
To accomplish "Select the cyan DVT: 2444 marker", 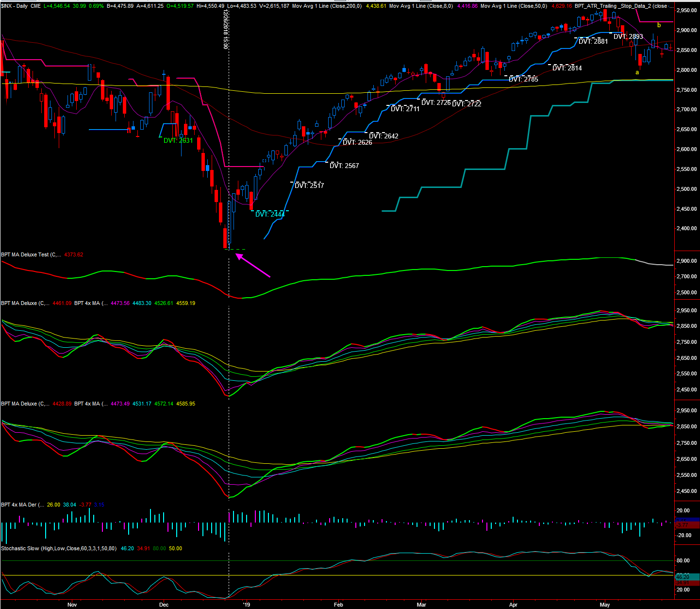I will click(270, 214).
